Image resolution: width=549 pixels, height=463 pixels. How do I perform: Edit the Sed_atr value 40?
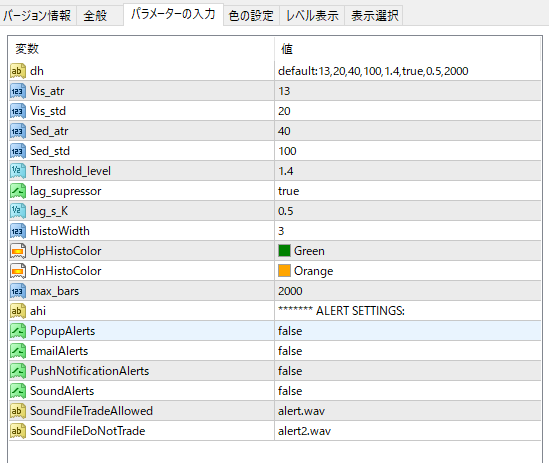[408, 131]
